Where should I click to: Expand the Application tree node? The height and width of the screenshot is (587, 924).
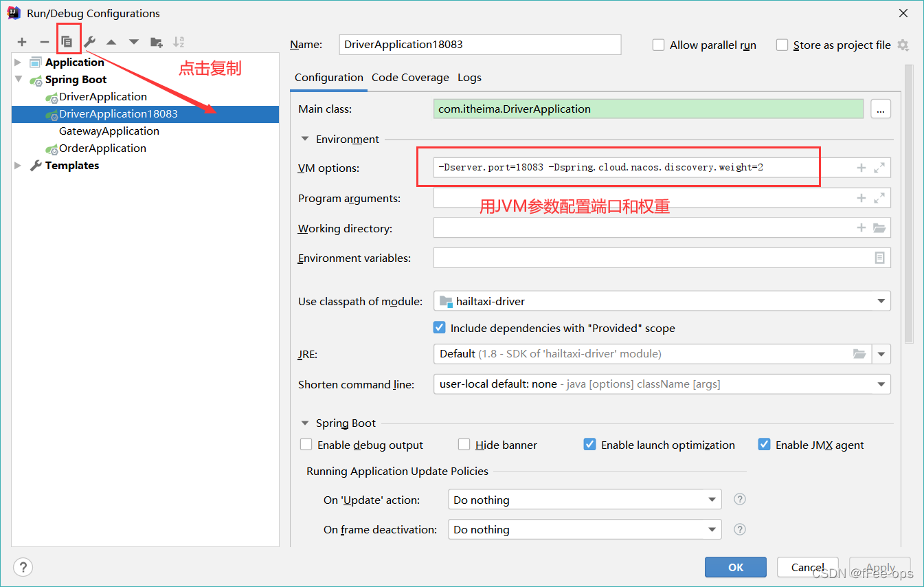tap(18, 63)
